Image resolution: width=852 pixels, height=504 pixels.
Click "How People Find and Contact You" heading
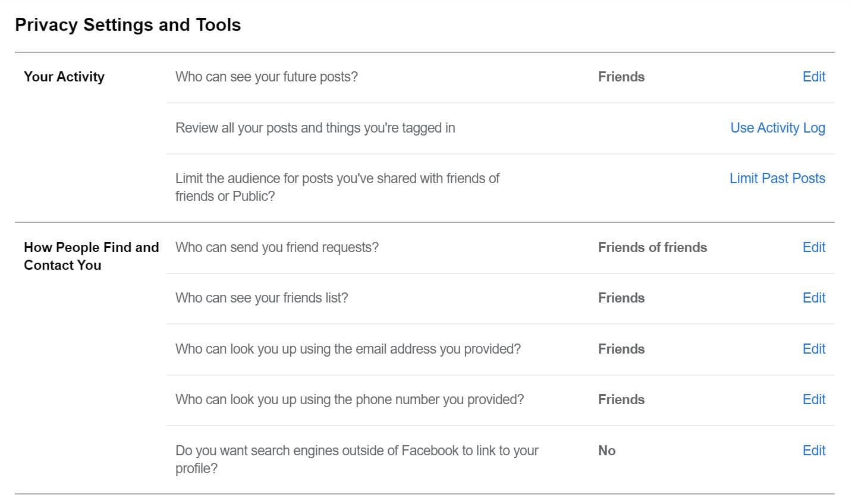tap(91, 256)
